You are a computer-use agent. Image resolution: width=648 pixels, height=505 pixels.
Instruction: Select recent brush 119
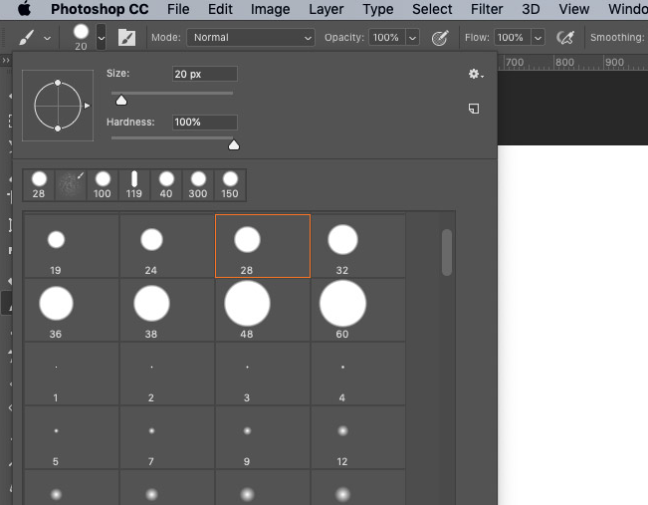pos(134,185)
